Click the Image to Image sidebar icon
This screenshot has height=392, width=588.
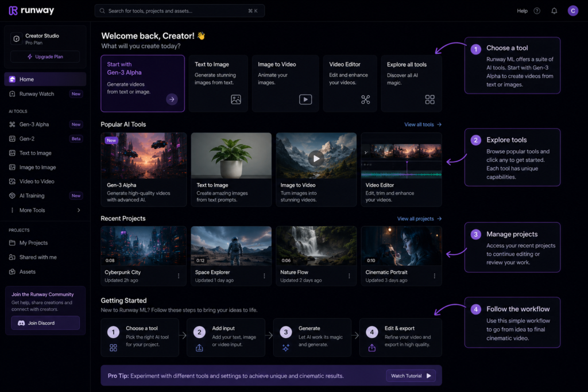12,167
